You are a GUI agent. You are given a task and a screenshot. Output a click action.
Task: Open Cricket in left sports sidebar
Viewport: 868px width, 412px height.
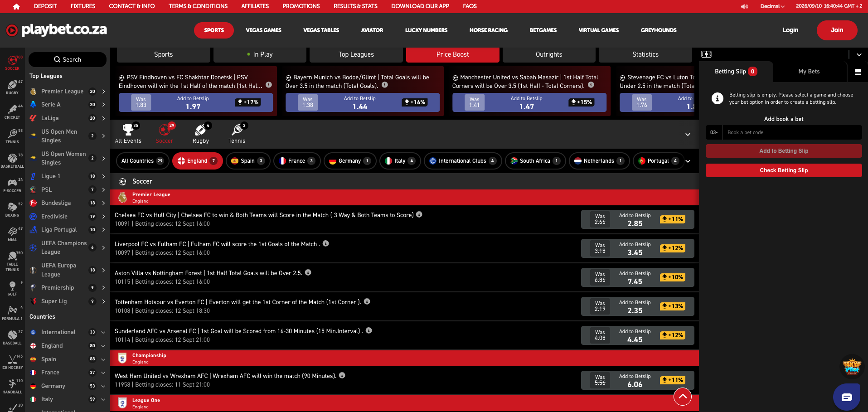pyautogui.click(x=12, y=112)
